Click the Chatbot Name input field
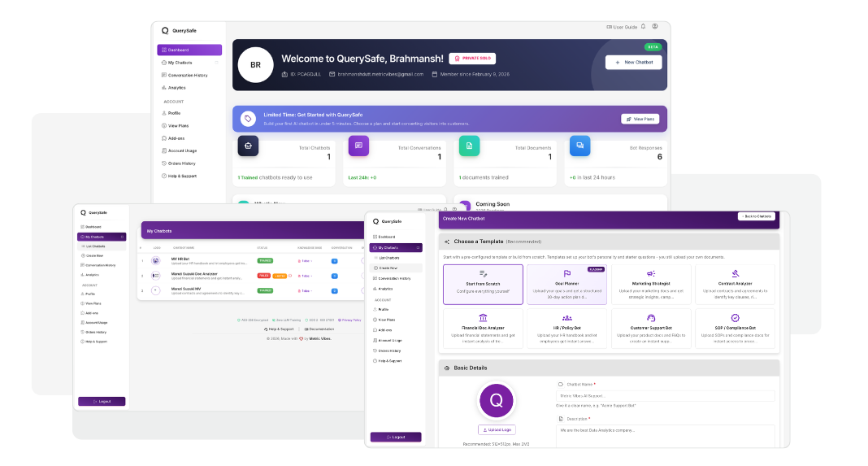Image resolution: width=868 pixels, height=466 pixels. pyautogui.click(x=666, y=395)
